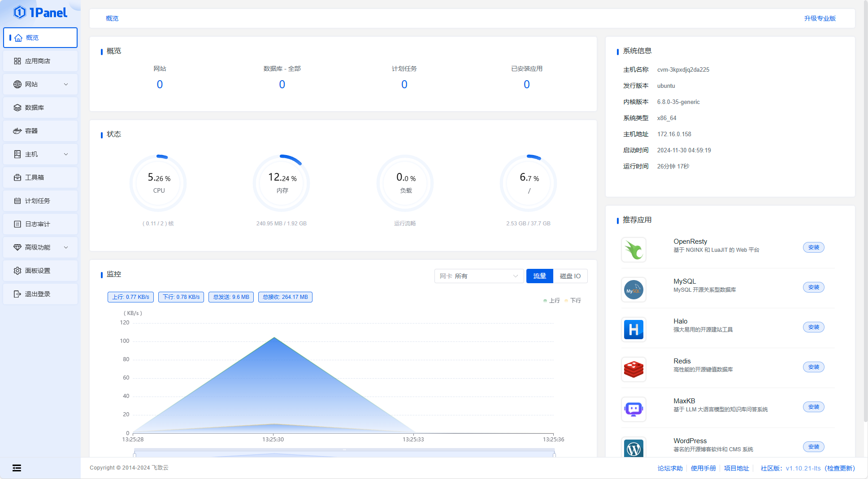Click the OpenResty app icon
The height and width of the screenshot is (479, 868).
[x=634, y=250]
